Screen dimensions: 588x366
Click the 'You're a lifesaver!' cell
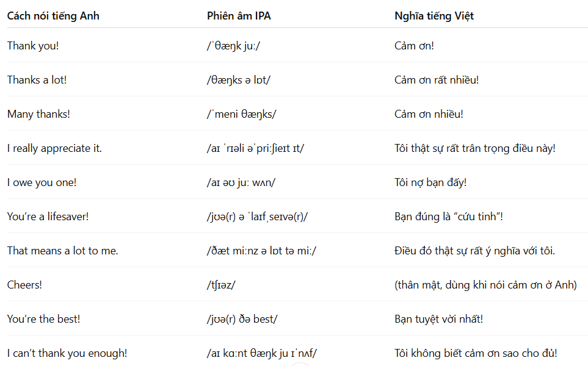(48, 217)
